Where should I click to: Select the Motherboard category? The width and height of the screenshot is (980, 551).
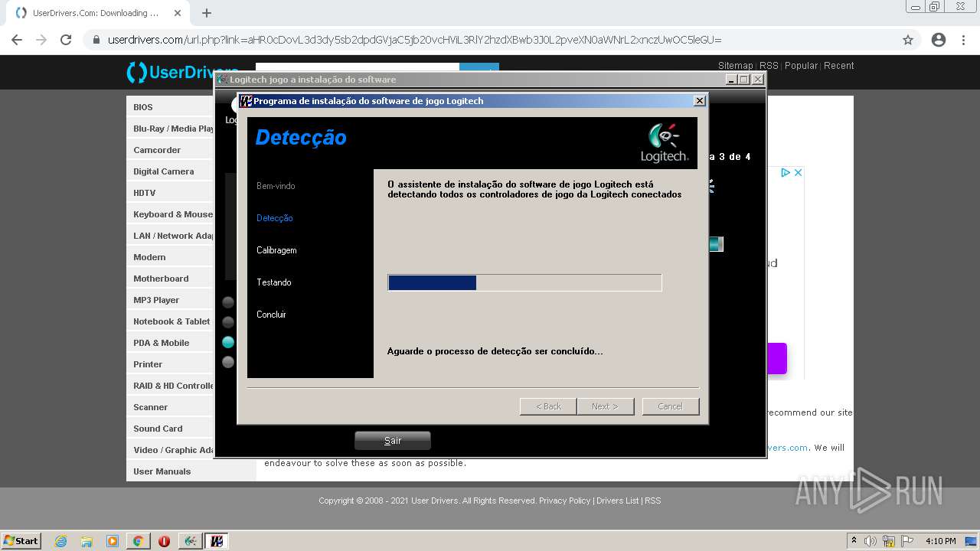(x=161, y=279)
